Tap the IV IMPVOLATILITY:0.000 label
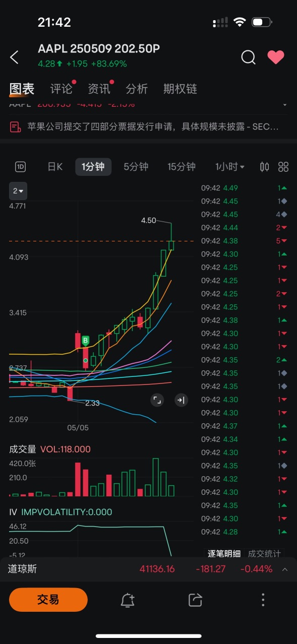This screenshot has width=297, height=644. click(61, 512)
